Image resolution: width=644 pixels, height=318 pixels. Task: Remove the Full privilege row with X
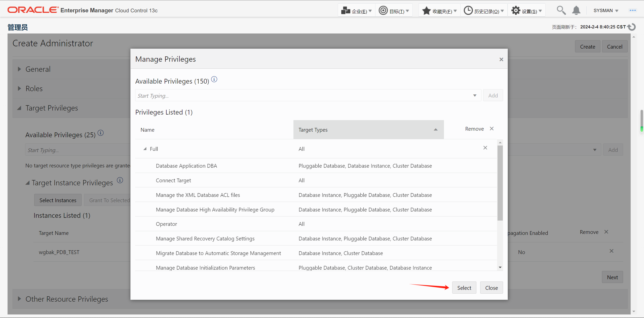[x=485, y=148]
